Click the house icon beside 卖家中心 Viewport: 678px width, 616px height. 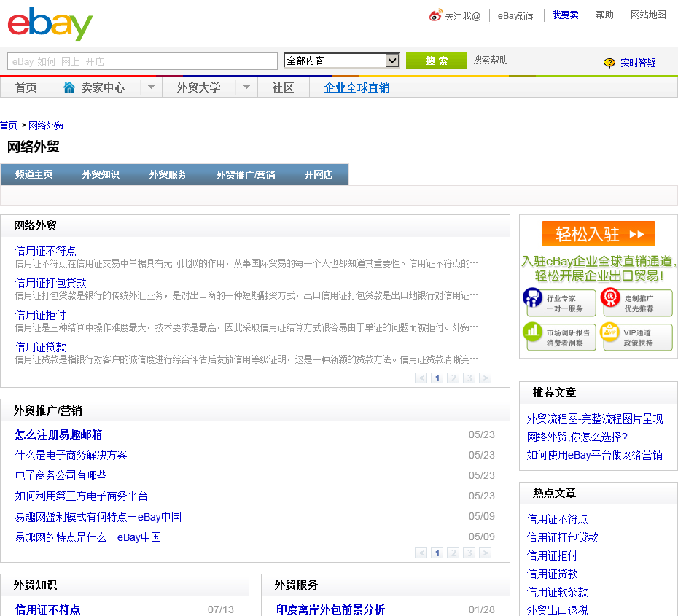[x=69, y=87]
